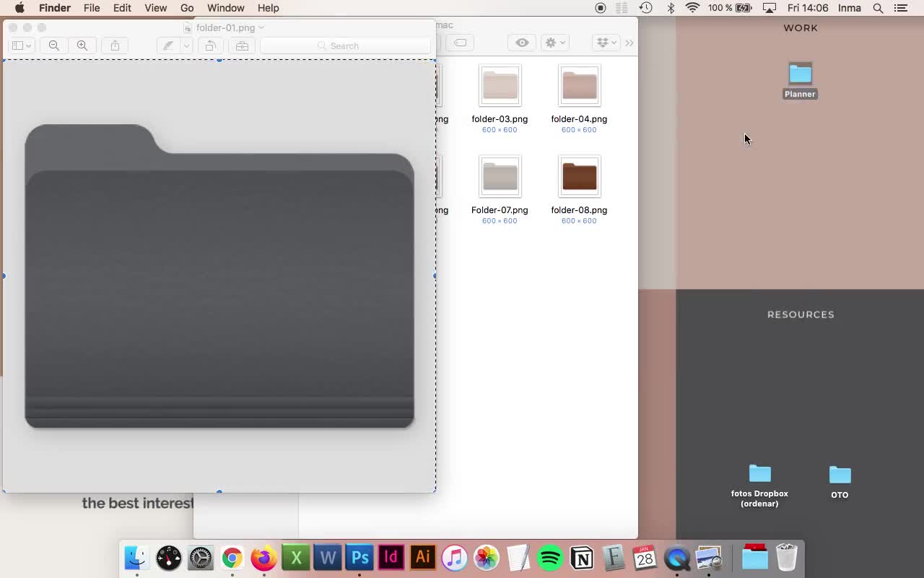Click the folder-03.png file name

(500, 119)
